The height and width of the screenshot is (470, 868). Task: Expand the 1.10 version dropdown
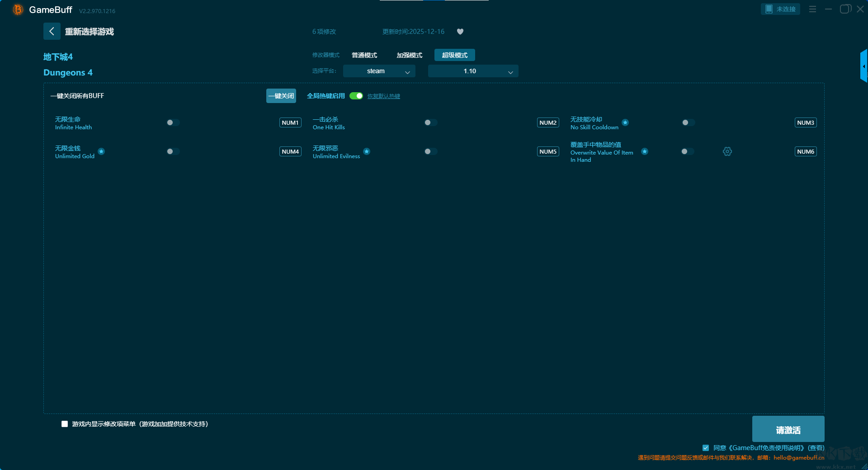[473, 71]
